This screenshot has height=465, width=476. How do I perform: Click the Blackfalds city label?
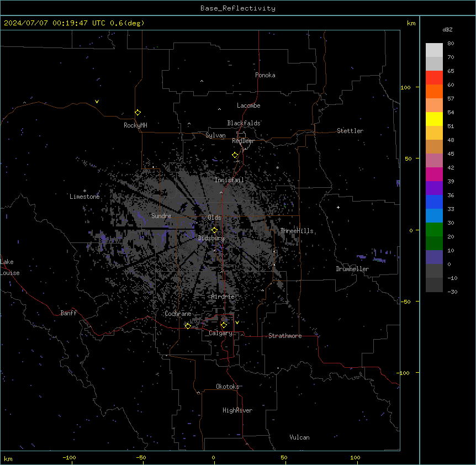[244, 123]
